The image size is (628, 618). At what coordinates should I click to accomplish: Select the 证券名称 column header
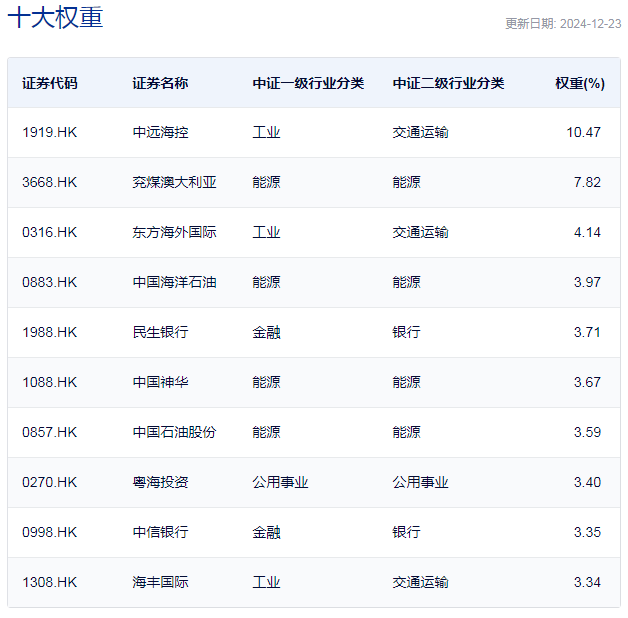160,83
